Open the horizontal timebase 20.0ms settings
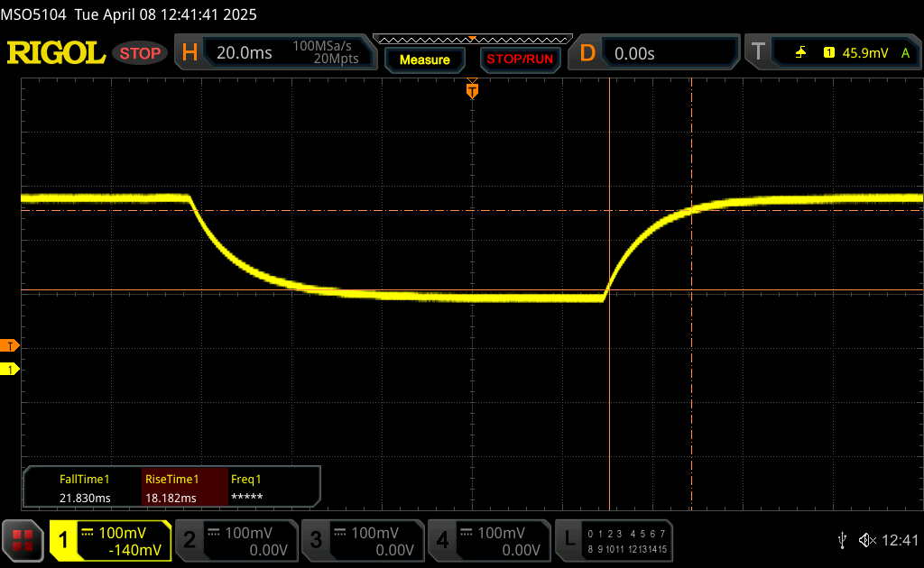This screenshot has height=568, width=924. [x=273, y=53]
